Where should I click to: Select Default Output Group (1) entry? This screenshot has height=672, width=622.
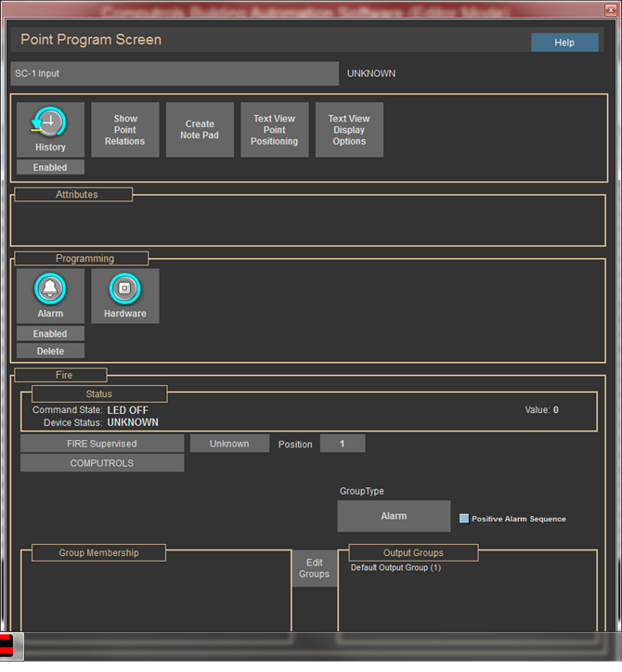[395, 567]
